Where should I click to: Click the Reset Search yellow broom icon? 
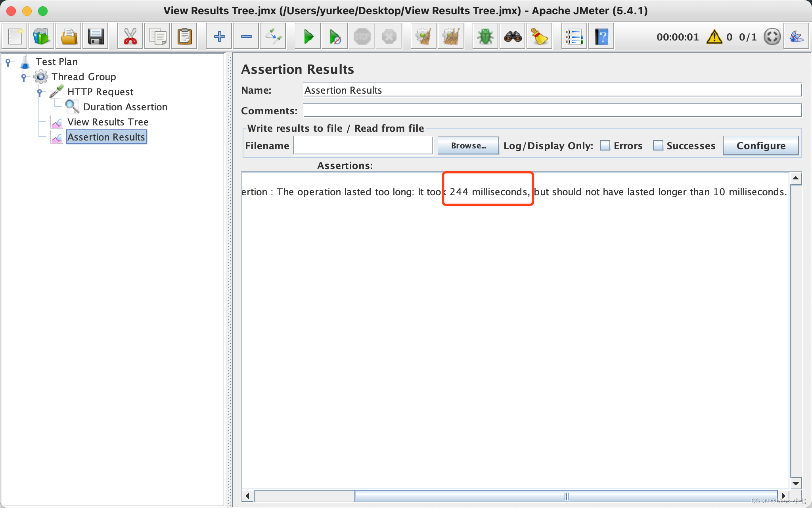540,37
